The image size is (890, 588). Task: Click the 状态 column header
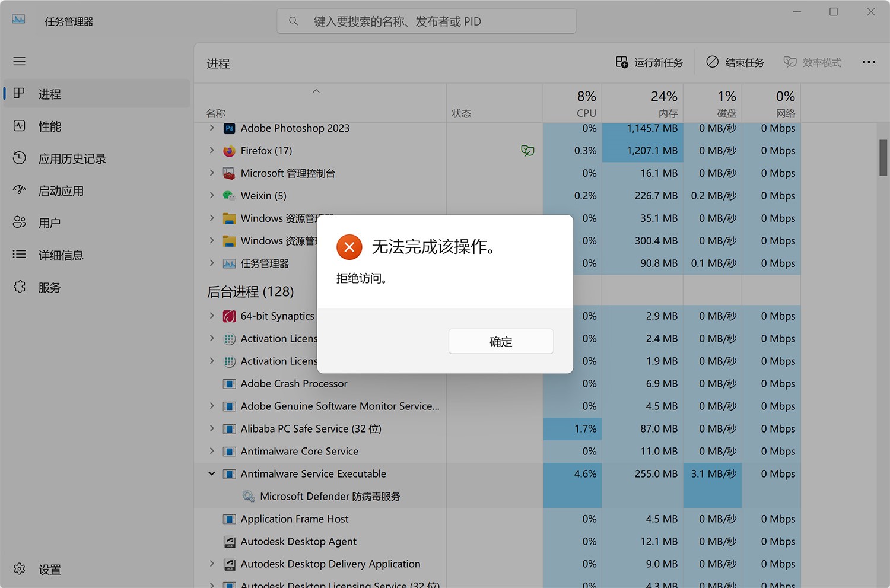tap(495, 103)
